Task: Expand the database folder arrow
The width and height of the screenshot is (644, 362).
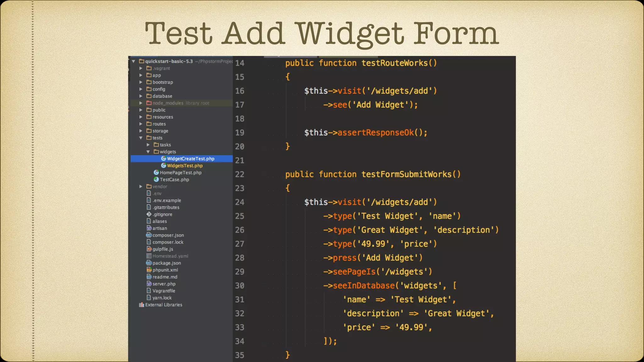Action: click(x=141, y=96)
